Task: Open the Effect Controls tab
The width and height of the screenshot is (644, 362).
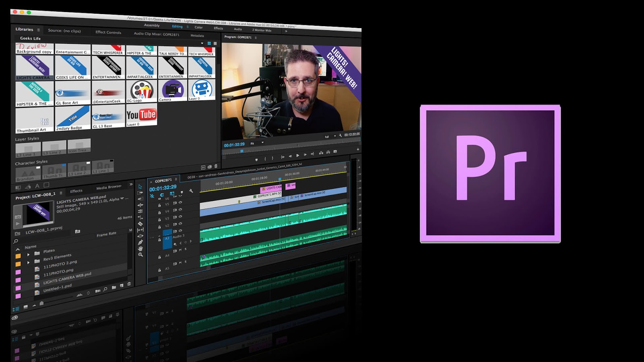Action: 108,32
